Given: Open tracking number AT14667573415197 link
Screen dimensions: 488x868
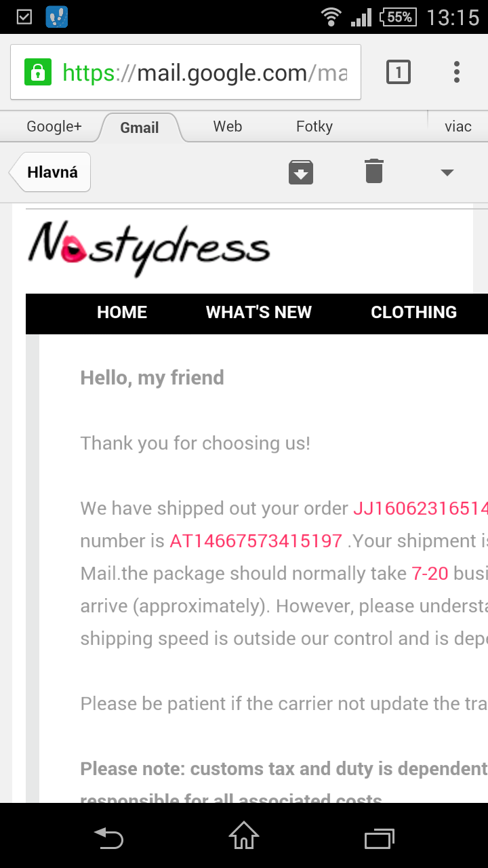Looking at the screenshot, I should pyautogui.click(x=256, y=541).
